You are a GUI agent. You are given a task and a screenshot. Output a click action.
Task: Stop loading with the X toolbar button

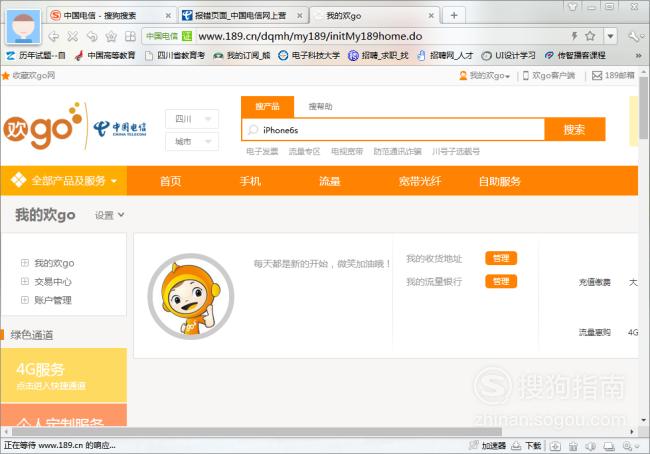pyautogui.click(x=73, y=36)
